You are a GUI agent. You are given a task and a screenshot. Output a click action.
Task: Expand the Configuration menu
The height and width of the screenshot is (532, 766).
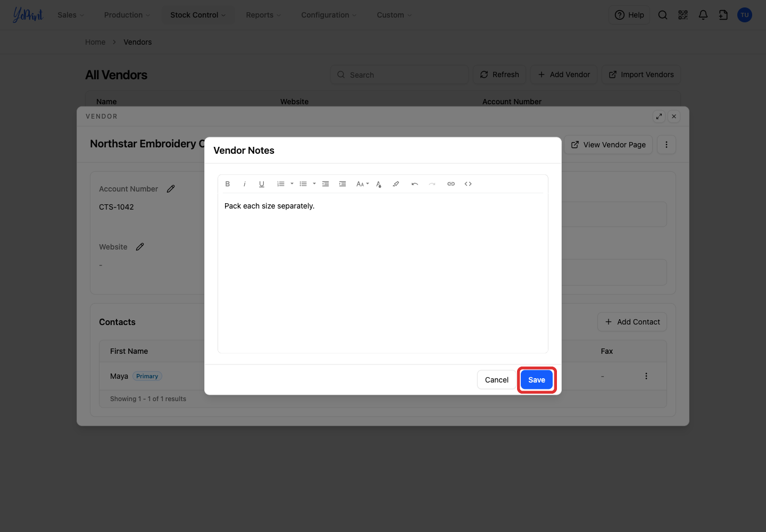(329, 15)
